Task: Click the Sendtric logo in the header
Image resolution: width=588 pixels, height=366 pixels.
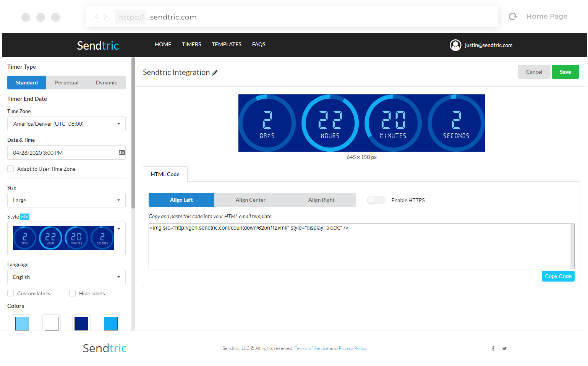Action: tap(98, 45)
